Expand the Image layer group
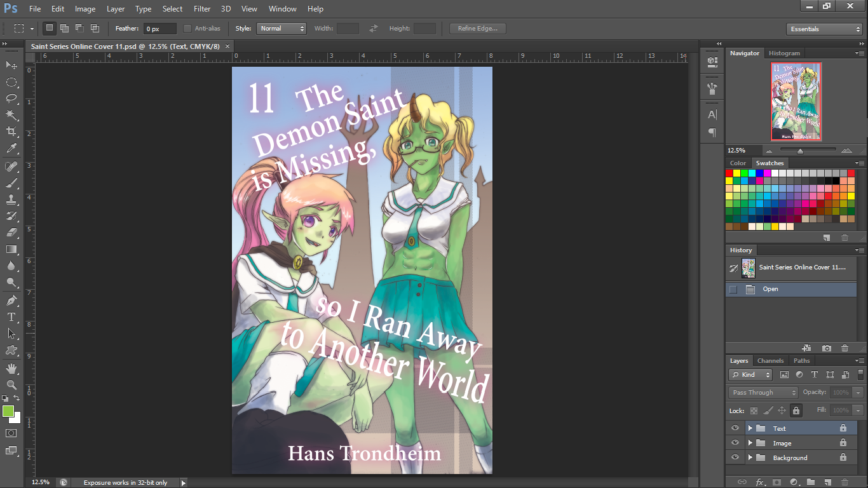The image size is (868, 488). [x=750, y=443]
